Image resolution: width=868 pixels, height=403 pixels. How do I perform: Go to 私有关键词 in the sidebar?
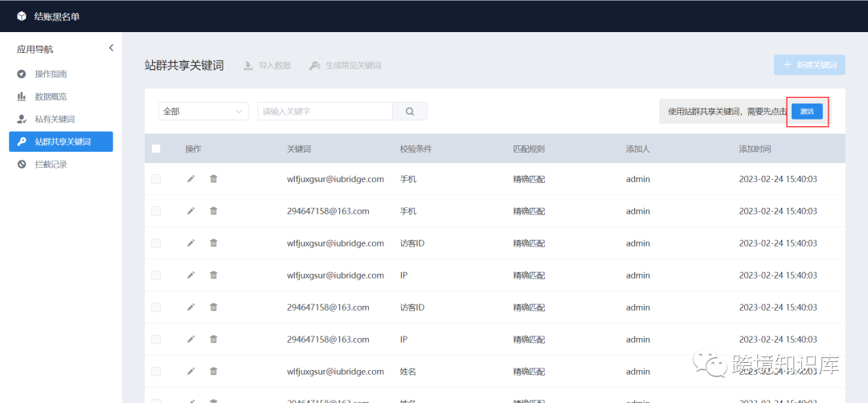coord(54,119)
